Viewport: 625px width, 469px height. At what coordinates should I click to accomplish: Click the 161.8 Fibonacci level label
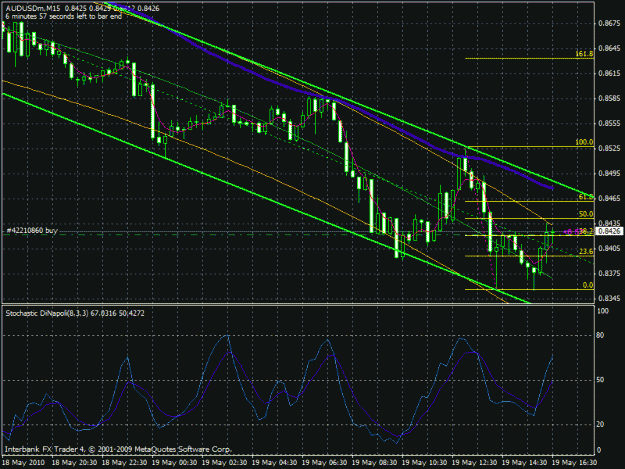point(584,54)
